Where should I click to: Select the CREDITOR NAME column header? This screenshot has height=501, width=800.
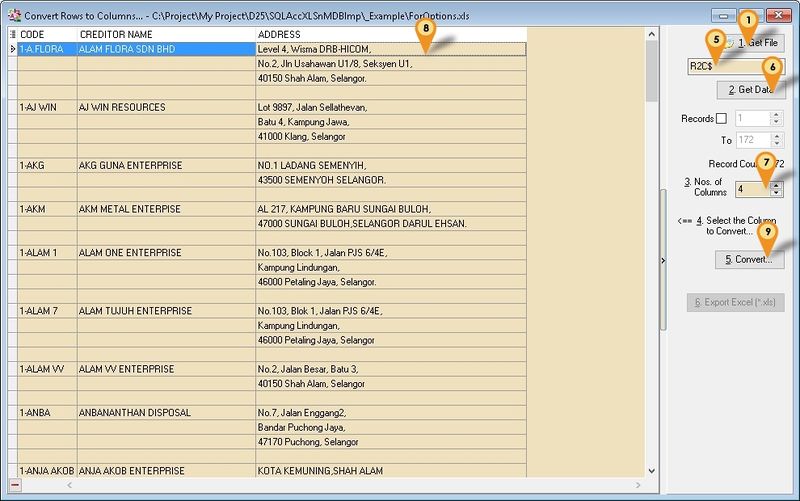point(165,34)
